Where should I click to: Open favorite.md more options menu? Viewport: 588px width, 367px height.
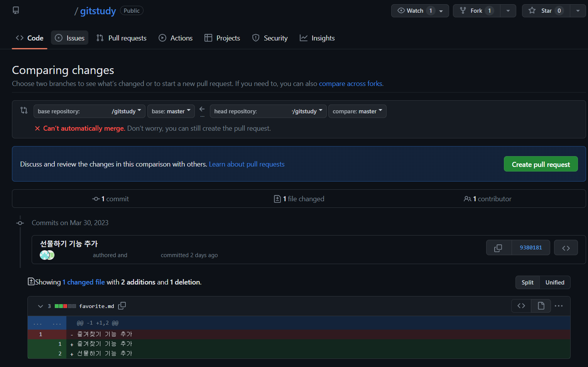point(559,306)
